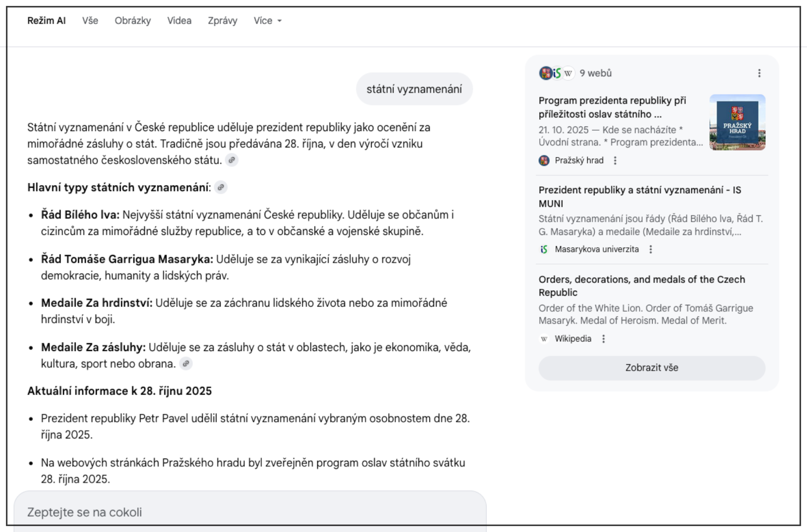Open options menu next to Wikipedia source
Screen dimensions: 807x532
click(604, 339)
